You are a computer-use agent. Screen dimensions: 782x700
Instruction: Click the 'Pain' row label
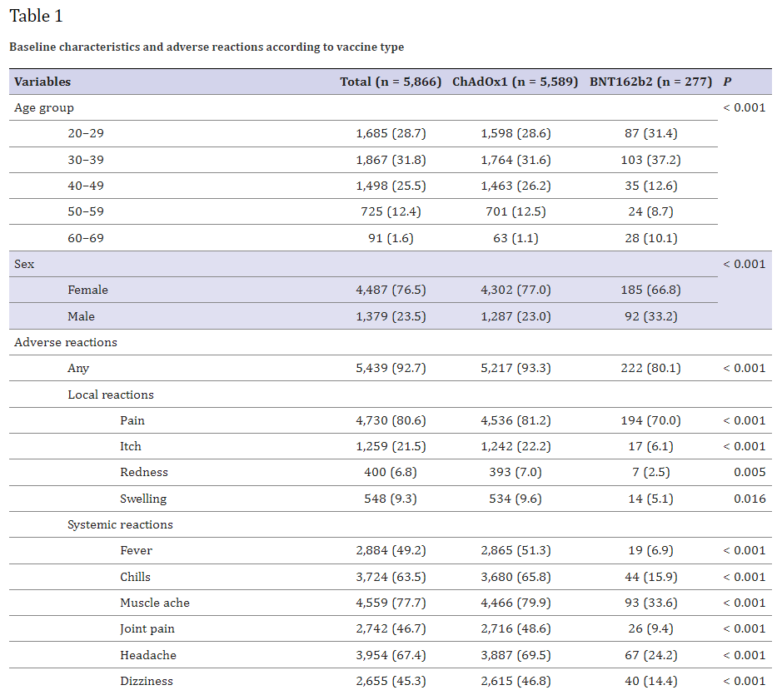(132, 421)
